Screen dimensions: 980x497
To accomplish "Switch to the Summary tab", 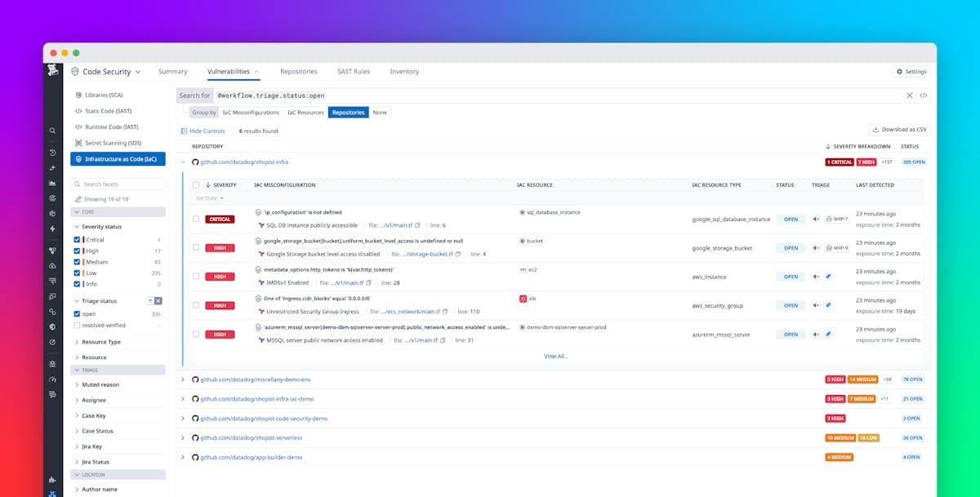I will point(172,72).
